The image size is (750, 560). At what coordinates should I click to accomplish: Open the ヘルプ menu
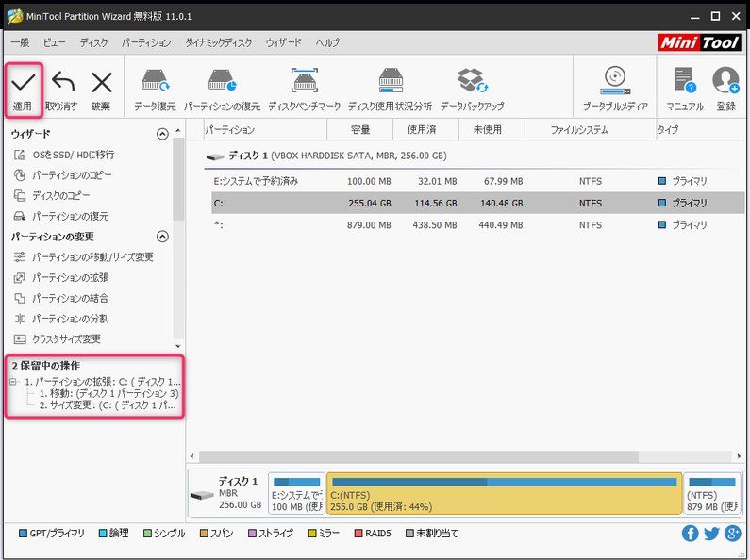[x=327, y=42]
